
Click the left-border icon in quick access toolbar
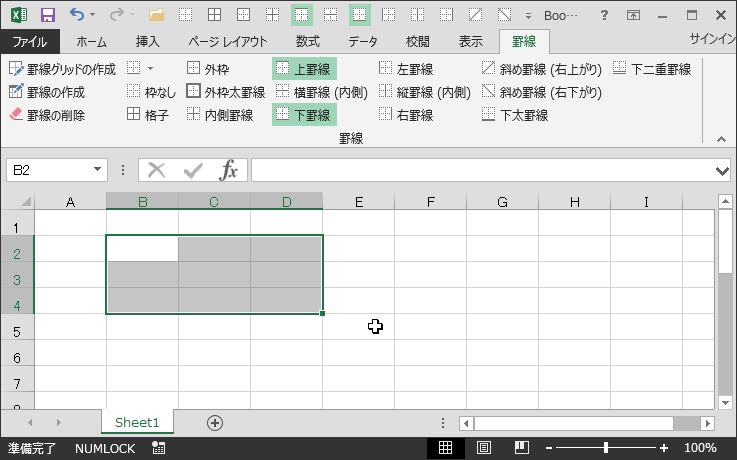point(389,15)
